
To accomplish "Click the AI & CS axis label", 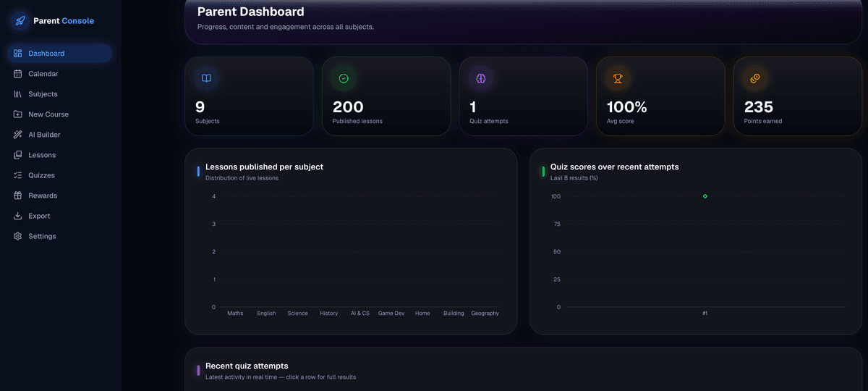I will pyautogui.click(x=359, y=314).
